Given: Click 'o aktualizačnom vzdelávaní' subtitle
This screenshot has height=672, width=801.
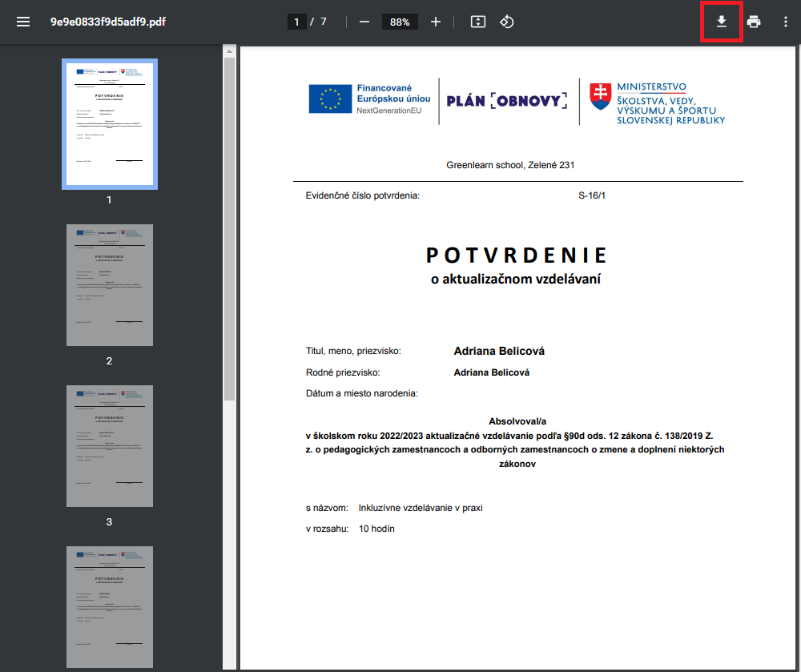Looking at the screenshot, I should [516, 280].
